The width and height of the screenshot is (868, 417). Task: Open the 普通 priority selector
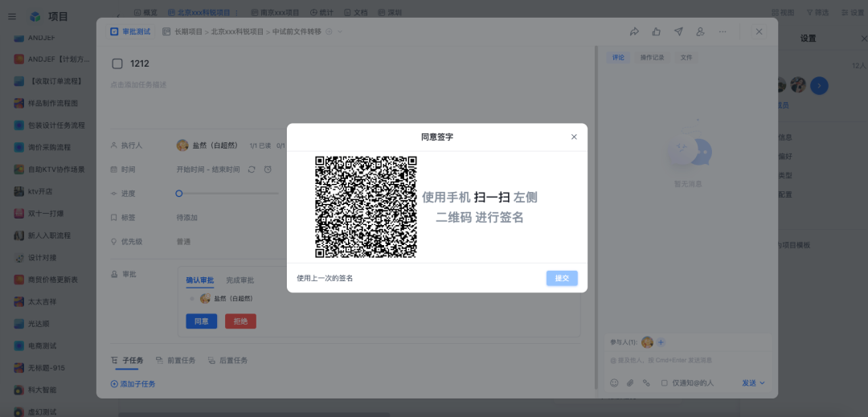[184, 242]
